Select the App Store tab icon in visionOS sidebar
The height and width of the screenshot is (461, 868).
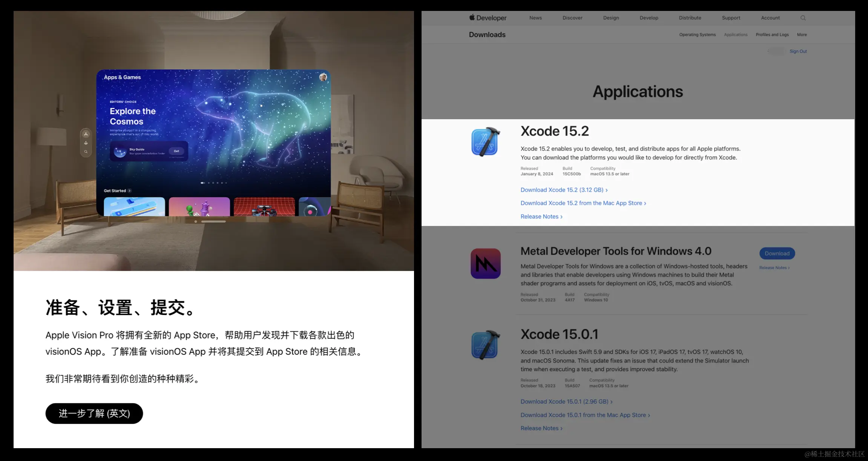click(x=86, y=134)
